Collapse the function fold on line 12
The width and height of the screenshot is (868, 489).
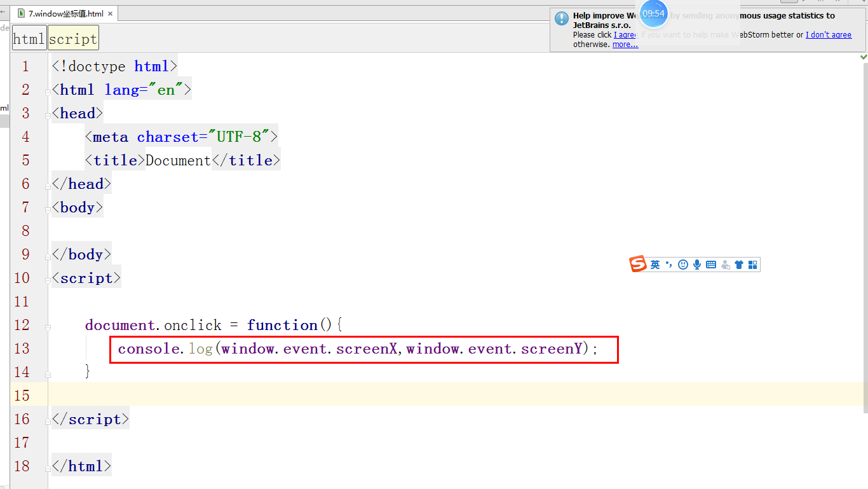[x=48, y=327]
